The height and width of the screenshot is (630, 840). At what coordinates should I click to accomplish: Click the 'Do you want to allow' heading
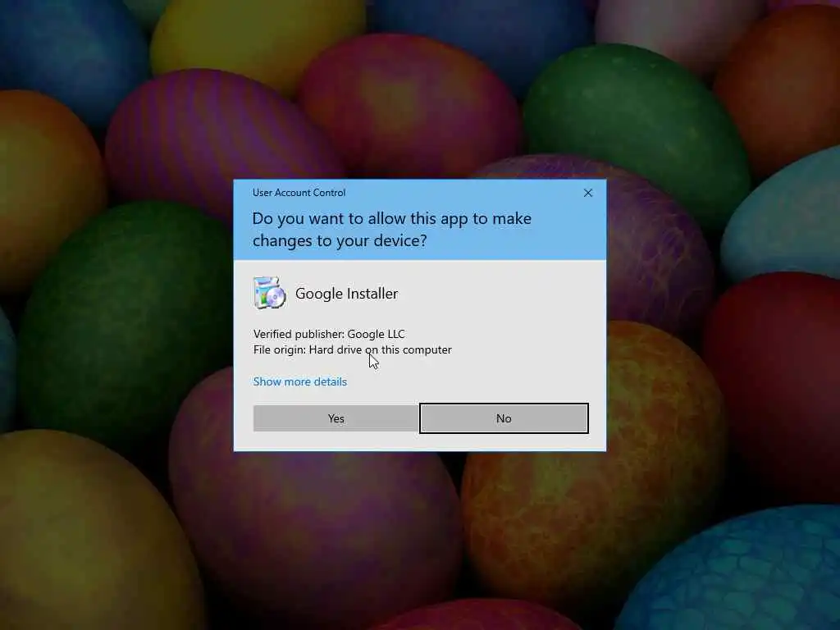pyautogui.click(x=391, y=230)
